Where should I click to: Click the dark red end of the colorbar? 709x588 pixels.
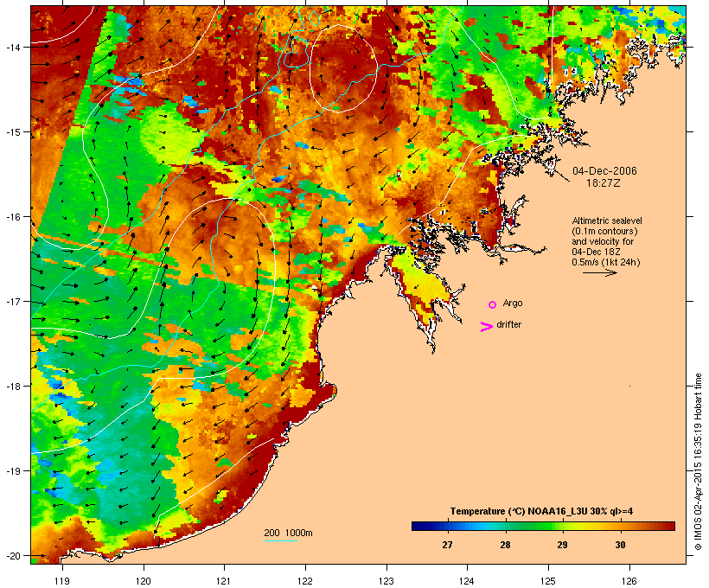(x=667, y=526)
